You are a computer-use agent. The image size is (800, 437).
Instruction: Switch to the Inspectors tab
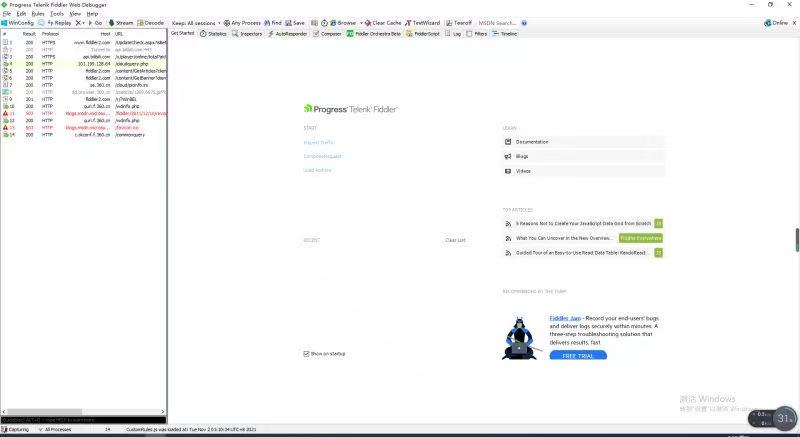(247, 34)
